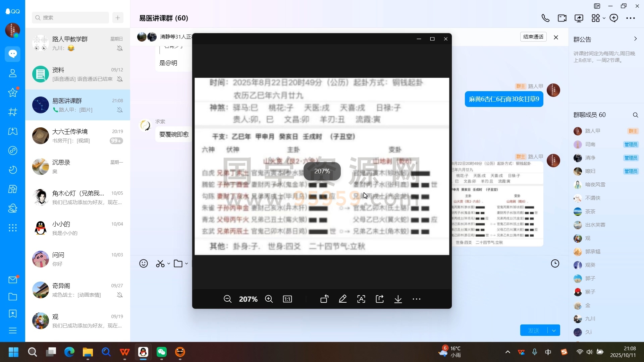Open the emoji picker in chat input
Viewport: 644px width, 362px height.
[144, 264]
